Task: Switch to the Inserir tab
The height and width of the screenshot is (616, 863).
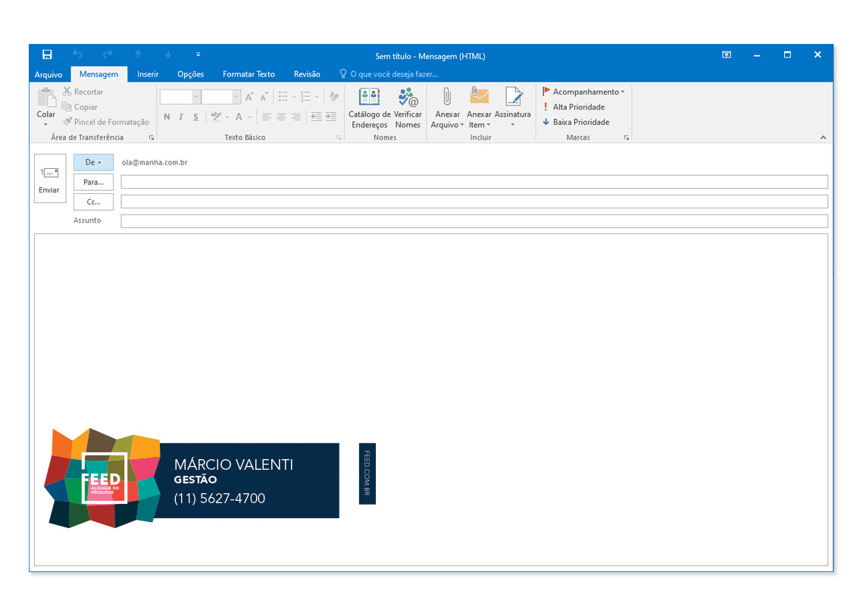Action: 148,74
